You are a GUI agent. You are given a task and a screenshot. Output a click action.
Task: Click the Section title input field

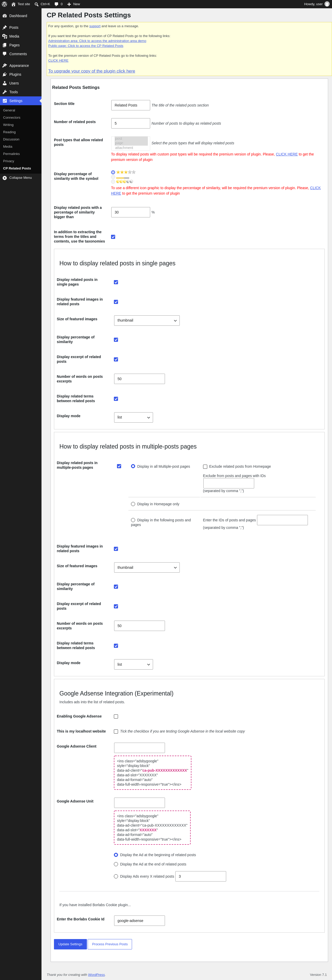[x=130, y=105]
